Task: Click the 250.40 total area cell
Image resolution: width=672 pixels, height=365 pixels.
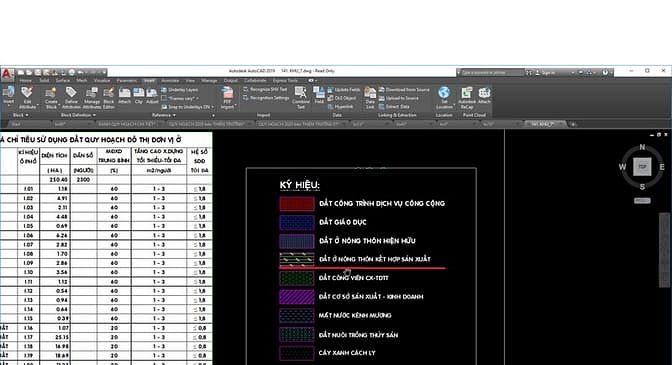Action: (x=58, y=180)
